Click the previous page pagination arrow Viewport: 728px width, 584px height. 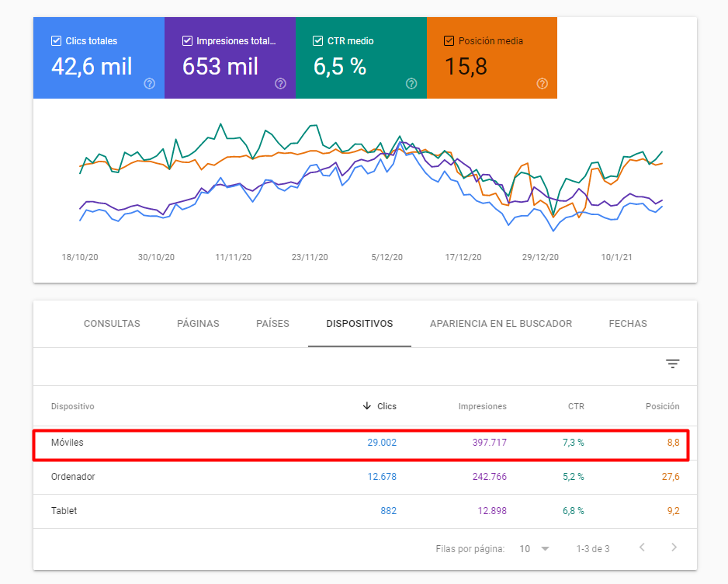tap(642, 548)
